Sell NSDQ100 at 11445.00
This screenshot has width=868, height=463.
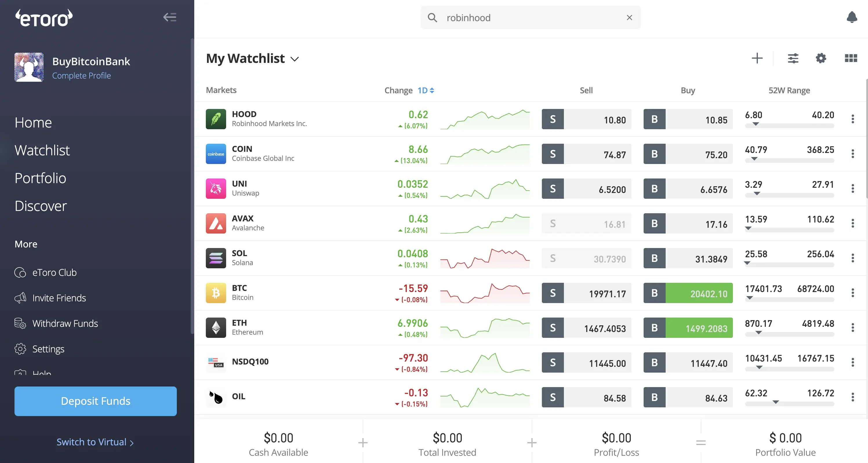pos(586,363)
